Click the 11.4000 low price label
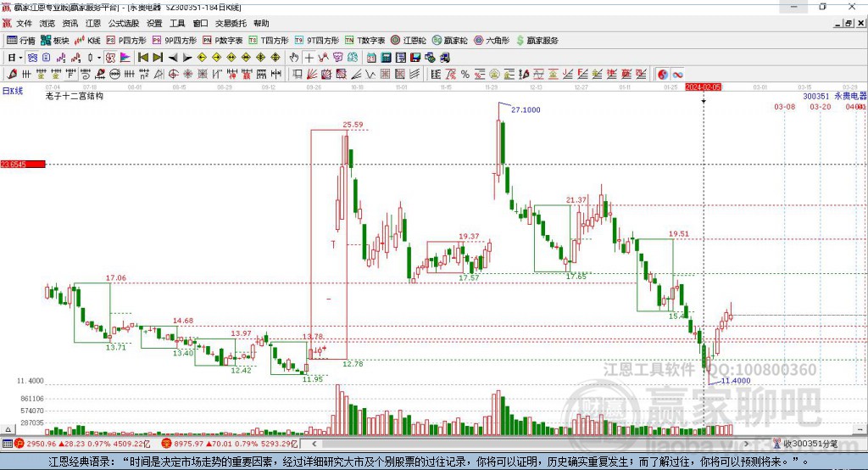868x470 pixels. [736, 381]
